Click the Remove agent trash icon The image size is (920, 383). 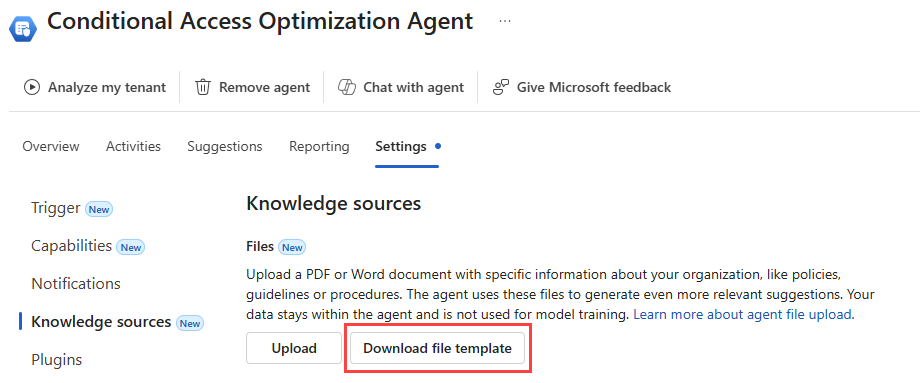(x=202, y=87)
